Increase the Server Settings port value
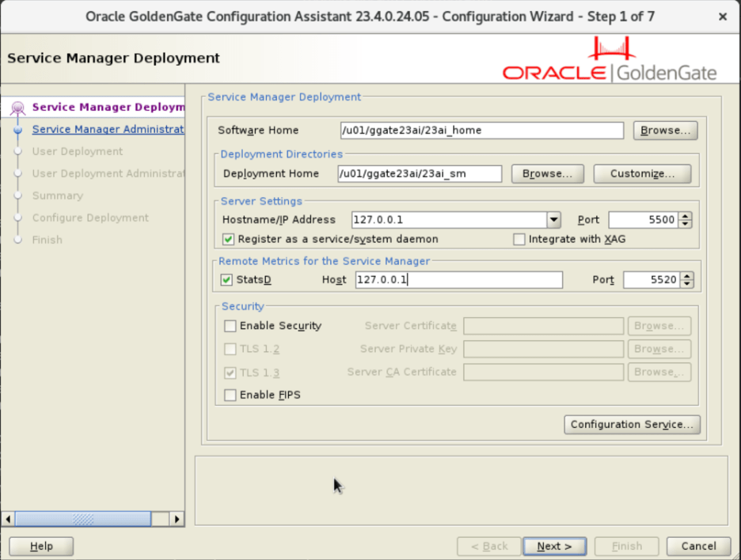The height and width of the screenshot is (560, 741). coord(686,216)
